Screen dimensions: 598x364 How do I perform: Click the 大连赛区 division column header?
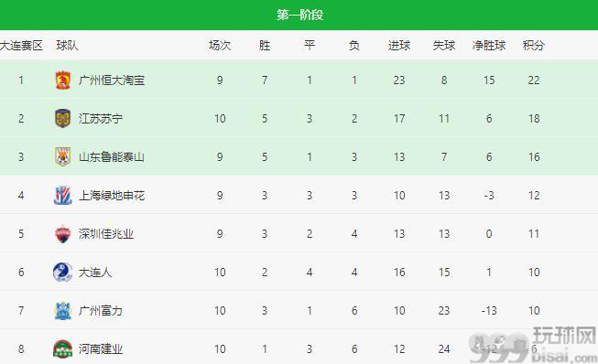pos(21,46)
